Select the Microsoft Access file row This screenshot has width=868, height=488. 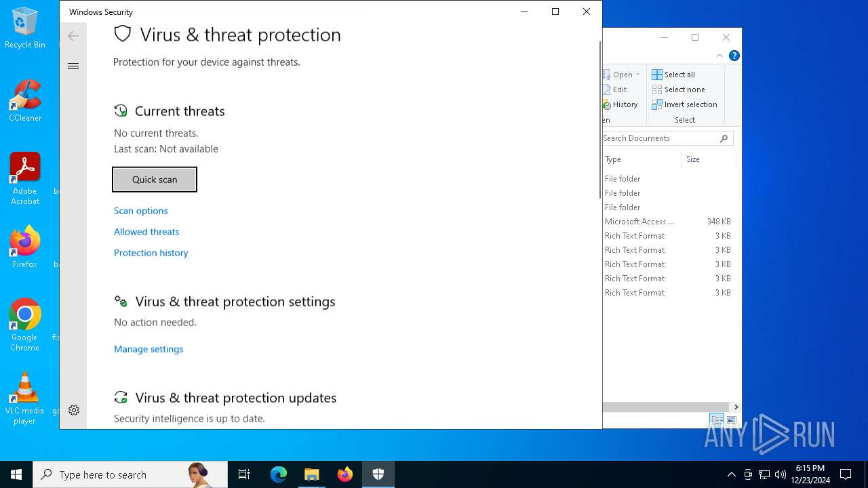tap(669, 222)
